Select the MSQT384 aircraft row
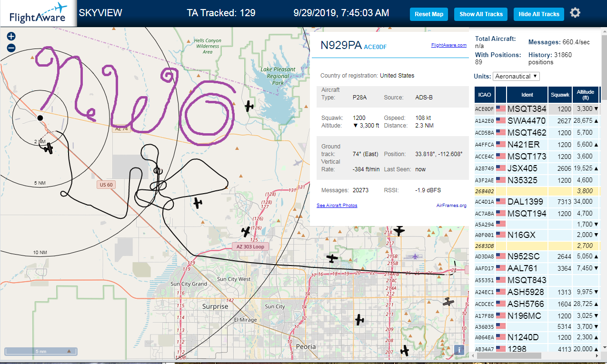 [537, 109]
